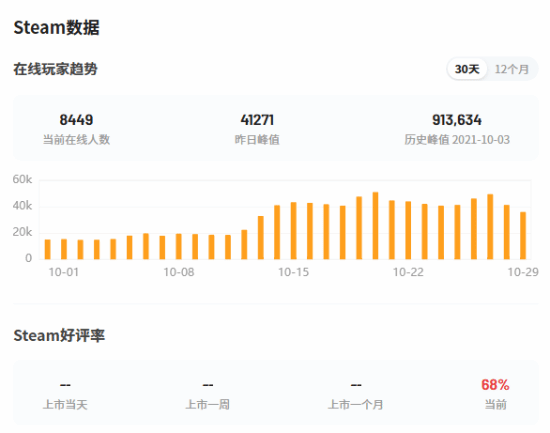Click the 在线玩家趋势 heading

55,69
